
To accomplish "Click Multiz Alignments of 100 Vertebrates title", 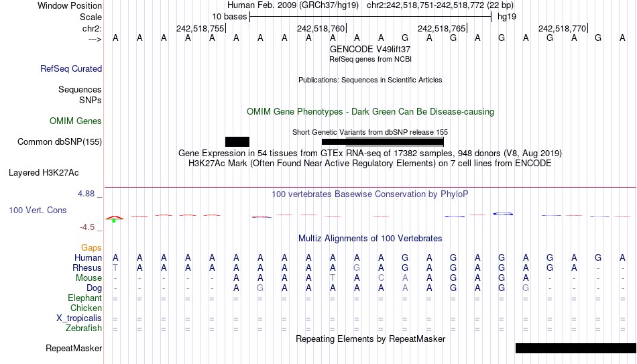I will click(x=370, y=239).
